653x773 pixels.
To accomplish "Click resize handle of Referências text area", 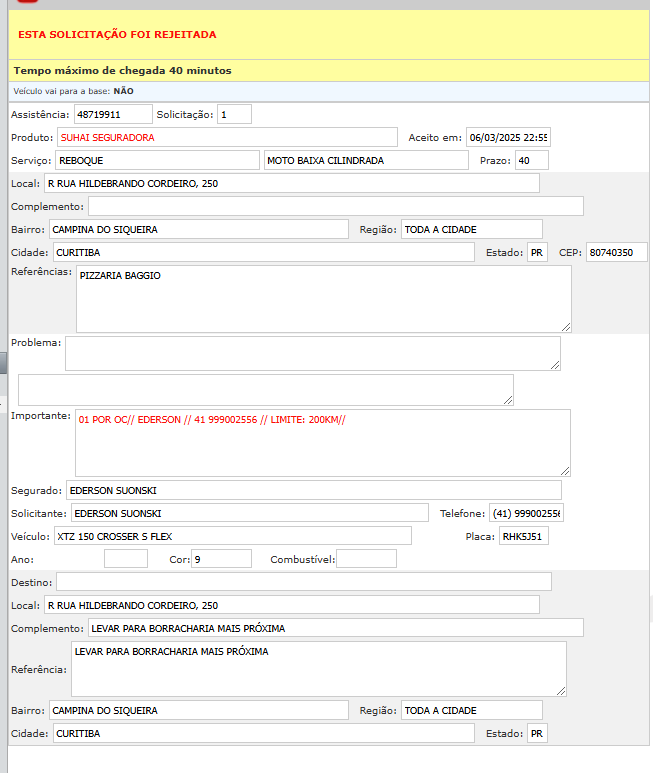I will [566, 326].
